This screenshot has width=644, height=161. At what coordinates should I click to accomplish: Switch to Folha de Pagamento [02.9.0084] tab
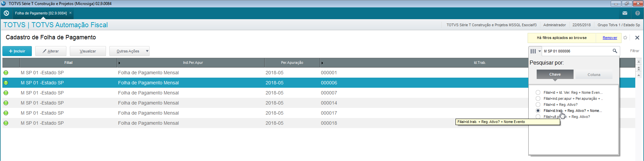[x=41, y=13]
